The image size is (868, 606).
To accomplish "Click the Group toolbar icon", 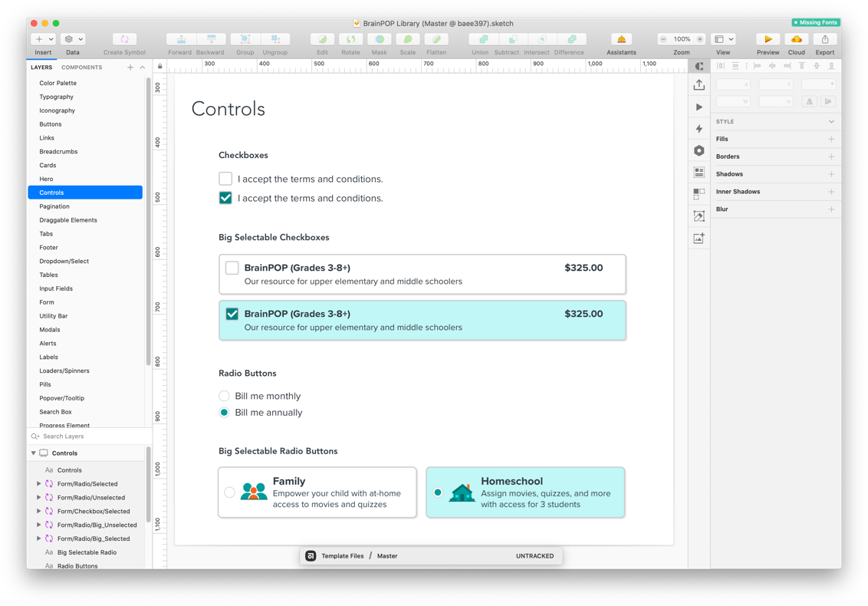I will [x=245, y=39].
